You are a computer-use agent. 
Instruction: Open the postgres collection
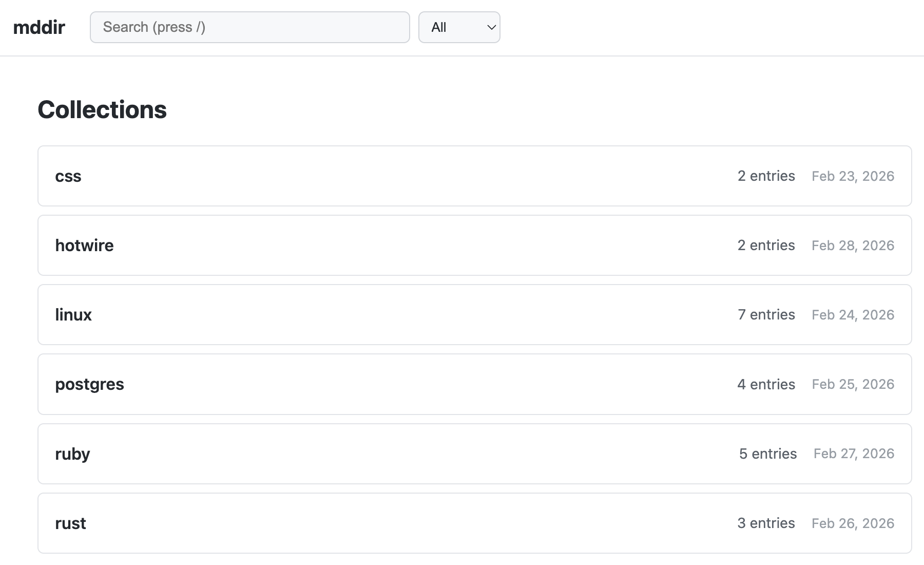point(89,384)
